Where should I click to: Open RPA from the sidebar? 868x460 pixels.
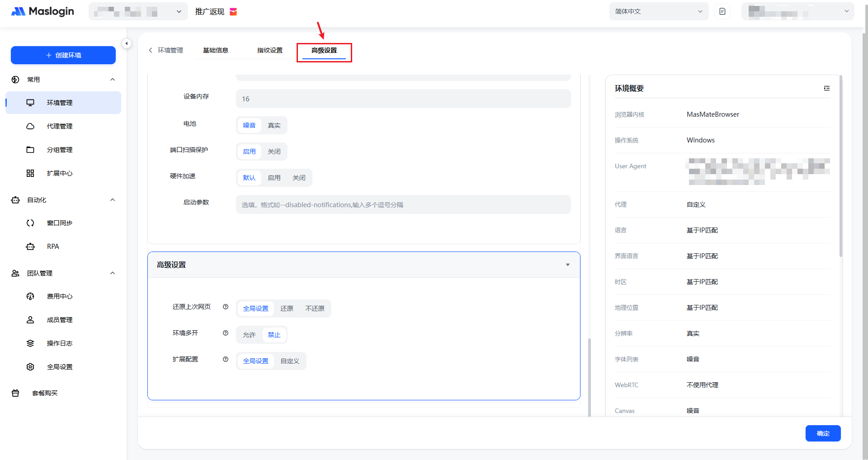tap(53, 247)
